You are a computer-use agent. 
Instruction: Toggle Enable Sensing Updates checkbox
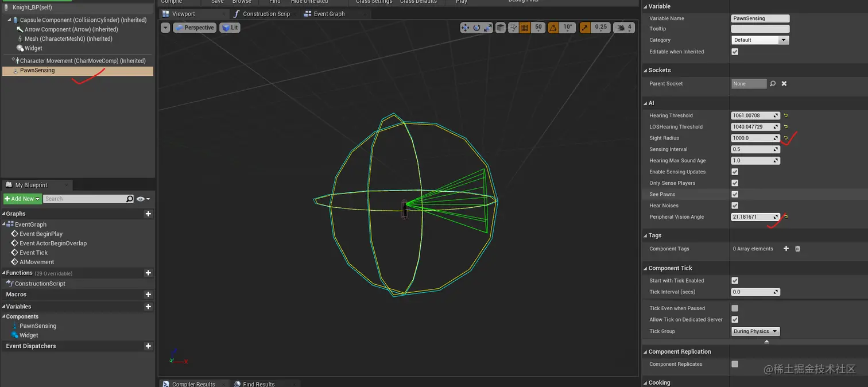[735, 172]
